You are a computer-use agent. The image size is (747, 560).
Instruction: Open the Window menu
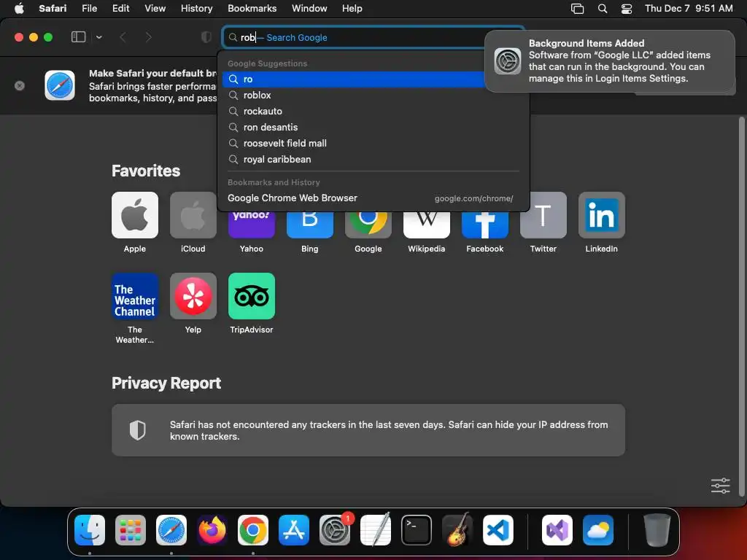[x=309, y=8]
